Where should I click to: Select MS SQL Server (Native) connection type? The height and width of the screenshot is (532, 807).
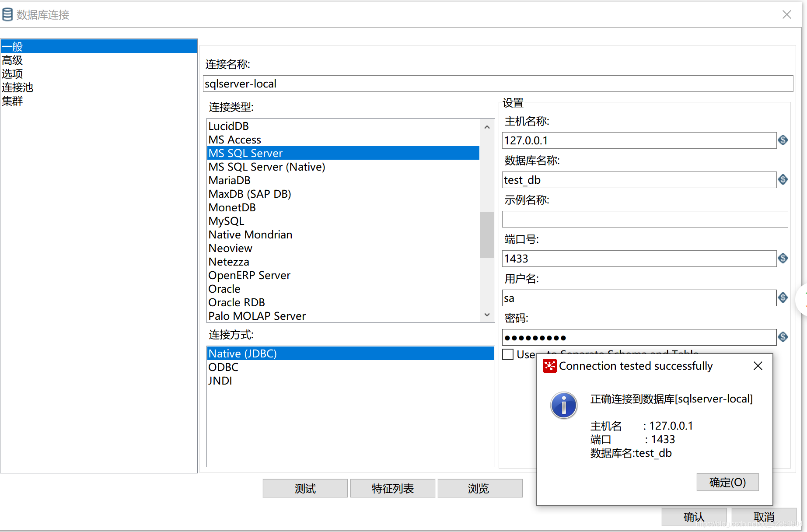343,167
